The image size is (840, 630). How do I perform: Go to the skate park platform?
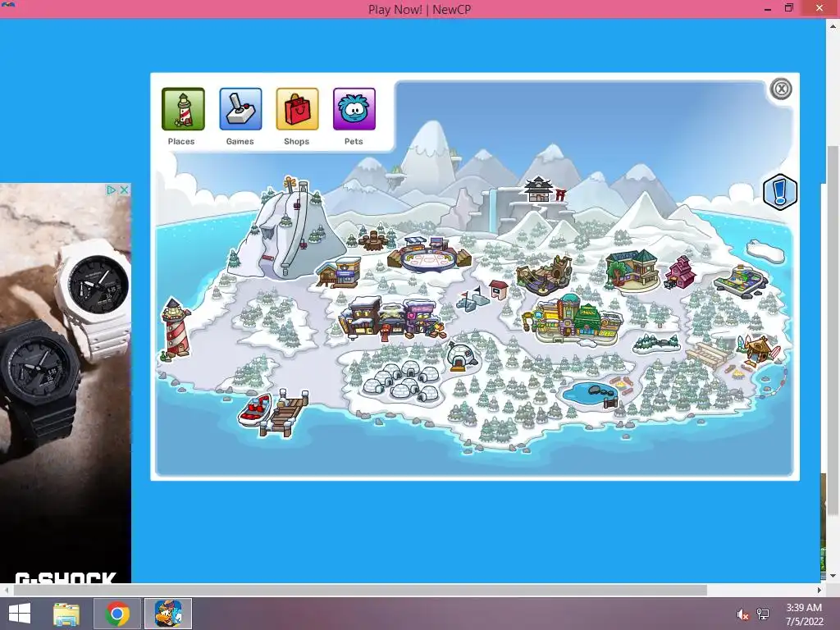tap(742, 279)
